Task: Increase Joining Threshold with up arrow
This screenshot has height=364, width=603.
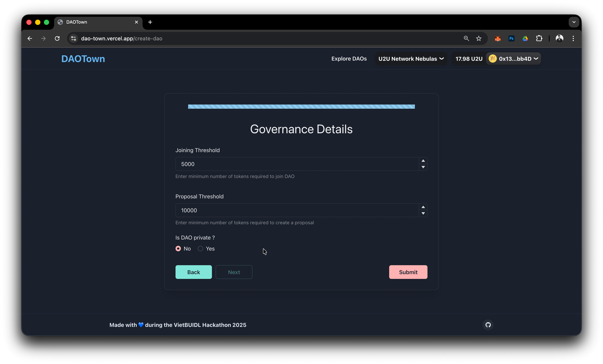Action: [x=423, y=161]
